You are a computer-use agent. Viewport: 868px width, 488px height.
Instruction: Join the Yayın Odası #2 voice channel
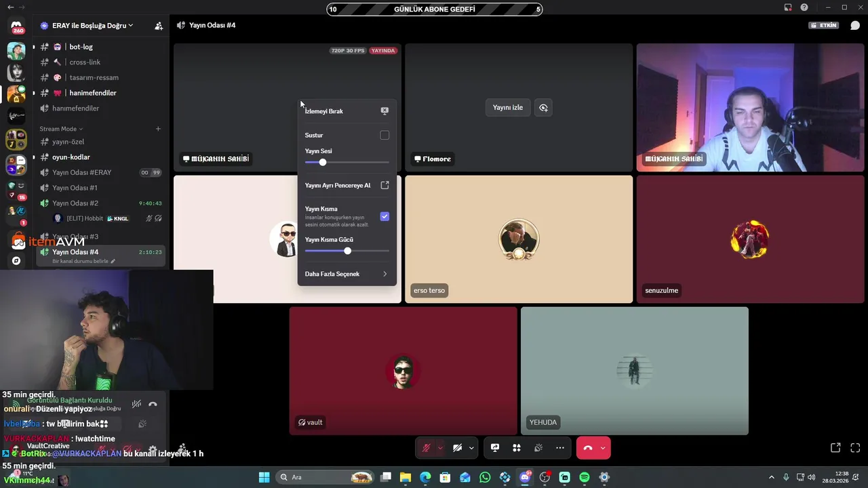100,203
